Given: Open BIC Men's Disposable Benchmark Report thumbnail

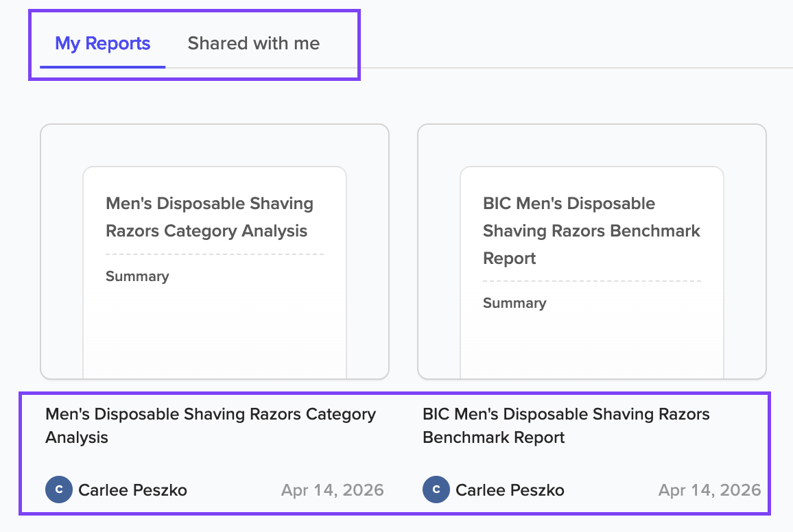Looking at the screenshot, I should [x=592, y=252].
